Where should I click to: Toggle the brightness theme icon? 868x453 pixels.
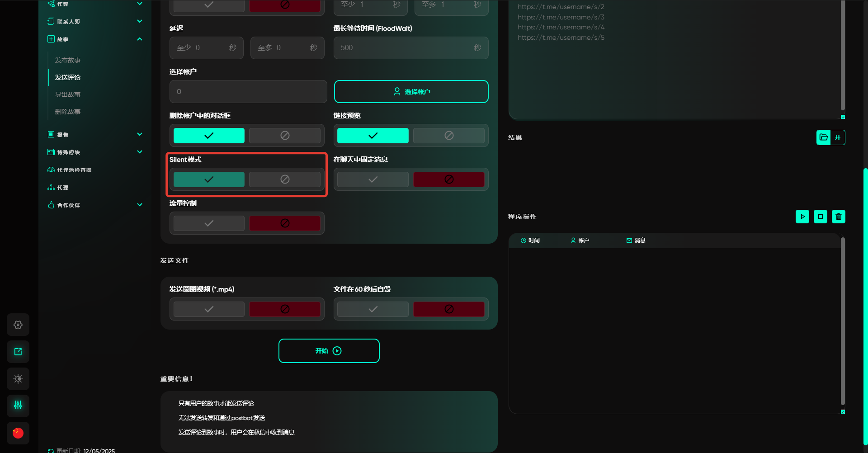[x=18, y=379]
